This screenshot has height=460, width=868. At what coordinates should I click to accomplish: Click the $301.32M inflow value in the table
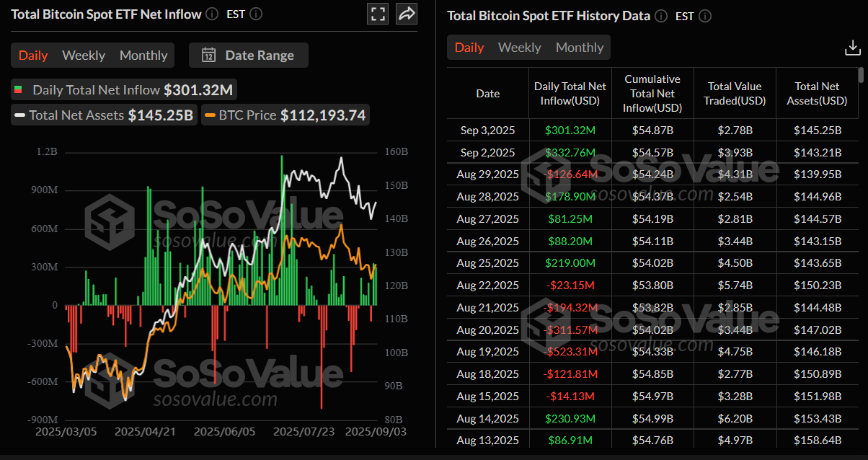click(x=570, y=131)
